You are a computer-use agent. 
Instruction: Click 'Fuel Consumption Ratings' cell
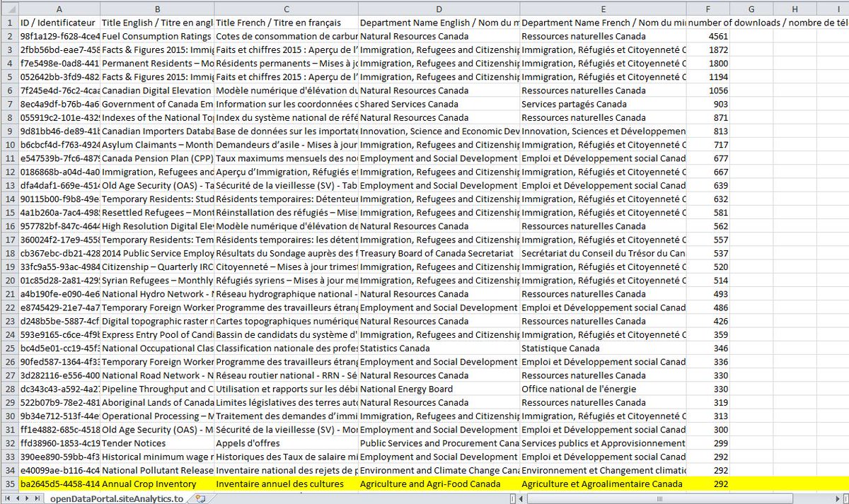click(x=157, y=36)
